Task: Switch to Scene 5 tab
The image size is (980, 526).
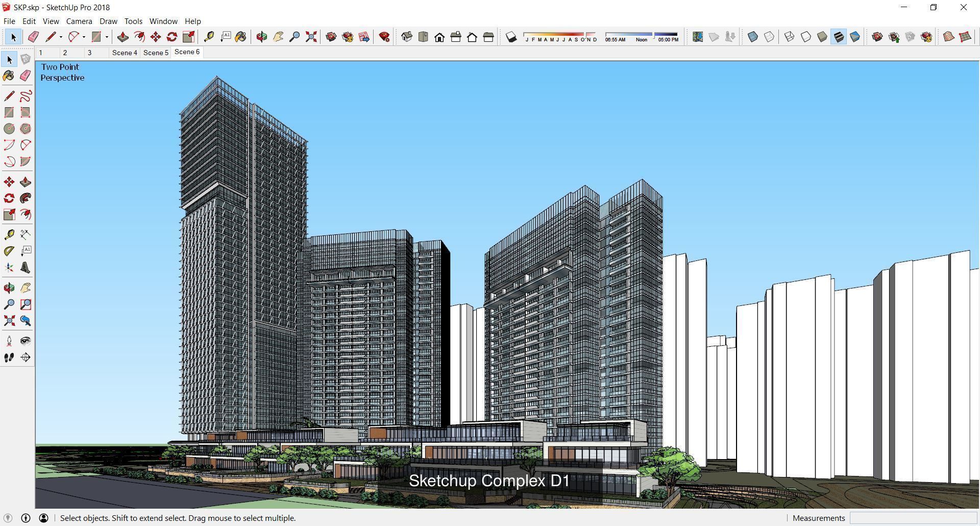Action: tap(156, 53)
